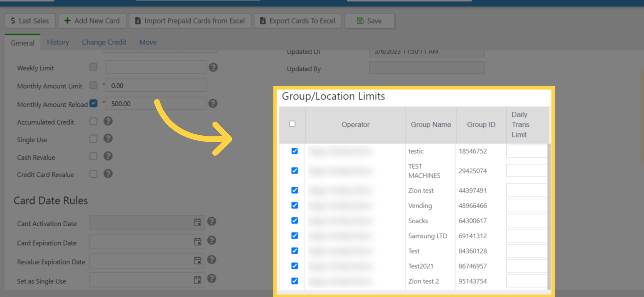The width and height of the screenshot is (644, 297).
Task: Uncheck the Vending group row
Action: 295,205
